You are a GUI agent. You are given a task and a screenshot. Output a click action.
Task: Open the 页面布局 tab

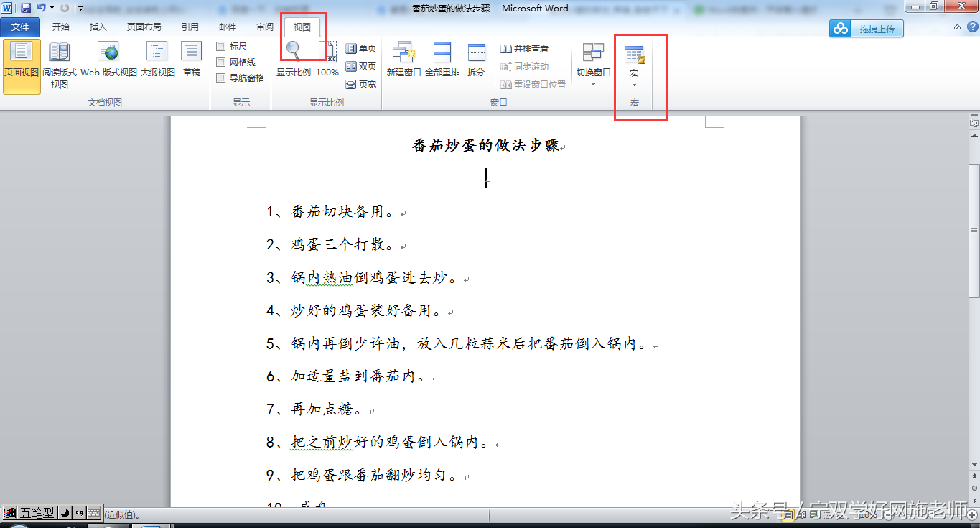144,27
